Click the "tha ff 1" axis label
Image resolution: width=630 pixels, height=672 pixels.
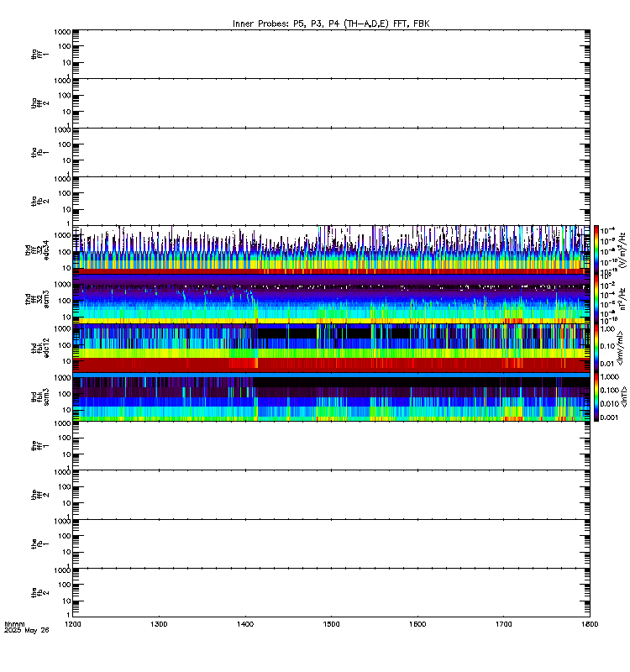coord(39,54)
